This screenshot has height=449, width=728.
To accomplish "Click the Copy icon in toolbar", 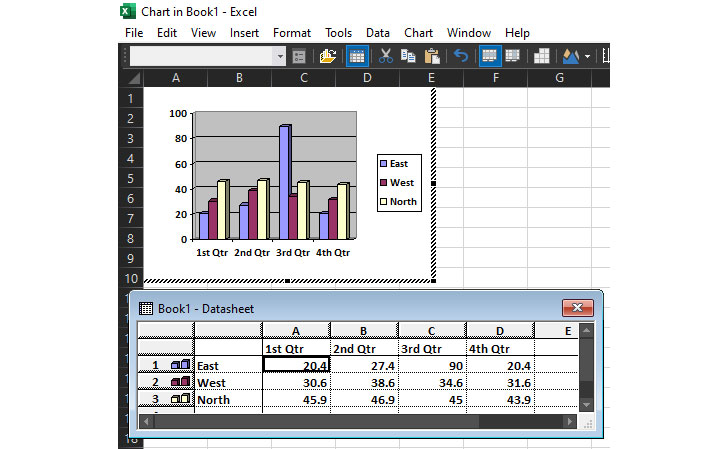I will tap(408, 57).
